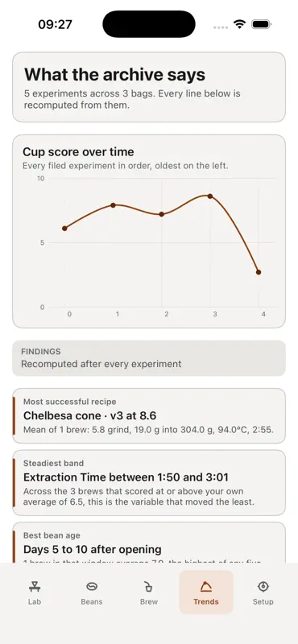Tap the chart point at experiment 1

click(x=113, y=205)
